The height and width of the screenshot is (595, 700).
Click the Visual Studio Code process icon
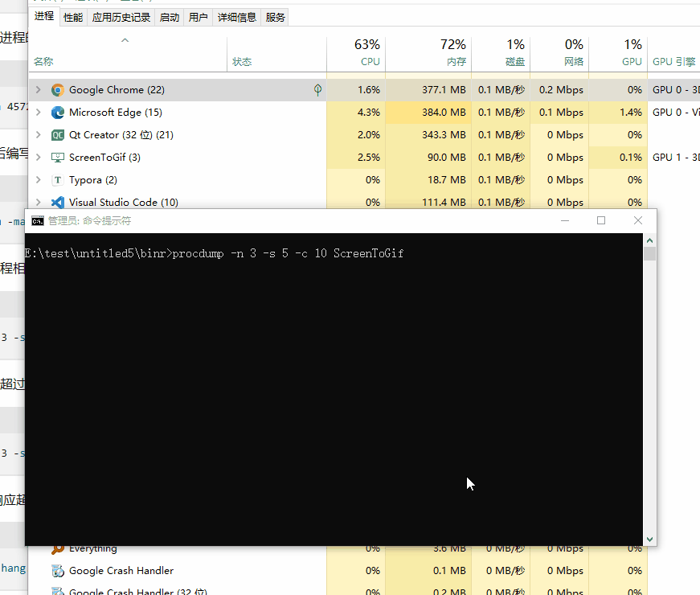[58, 203]
